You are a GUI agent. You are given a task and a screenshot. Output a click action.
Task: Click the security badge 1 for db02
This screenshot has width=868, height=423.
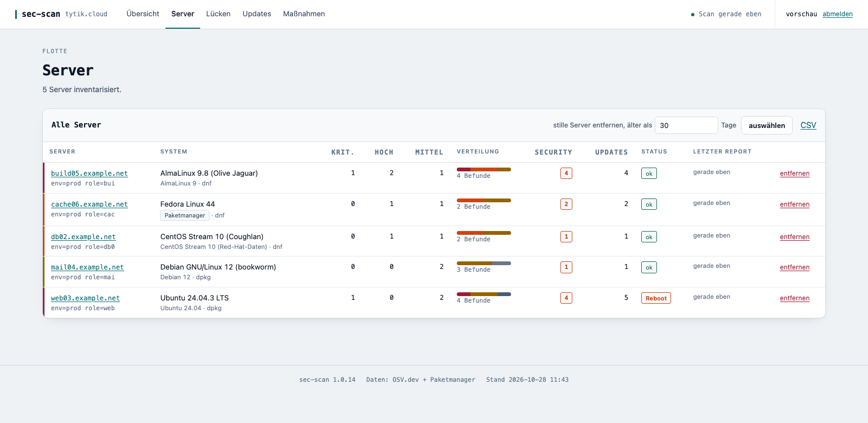coord(566,237)
